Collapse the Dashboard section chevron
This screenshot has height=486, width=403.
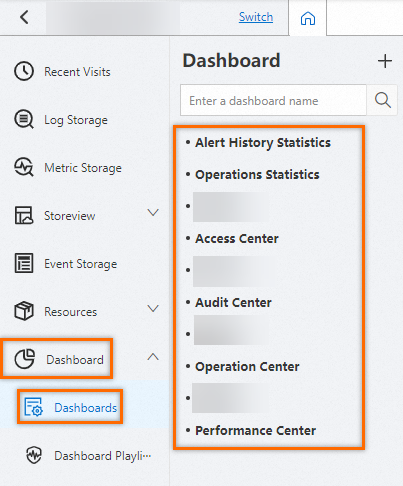(153, 357)
